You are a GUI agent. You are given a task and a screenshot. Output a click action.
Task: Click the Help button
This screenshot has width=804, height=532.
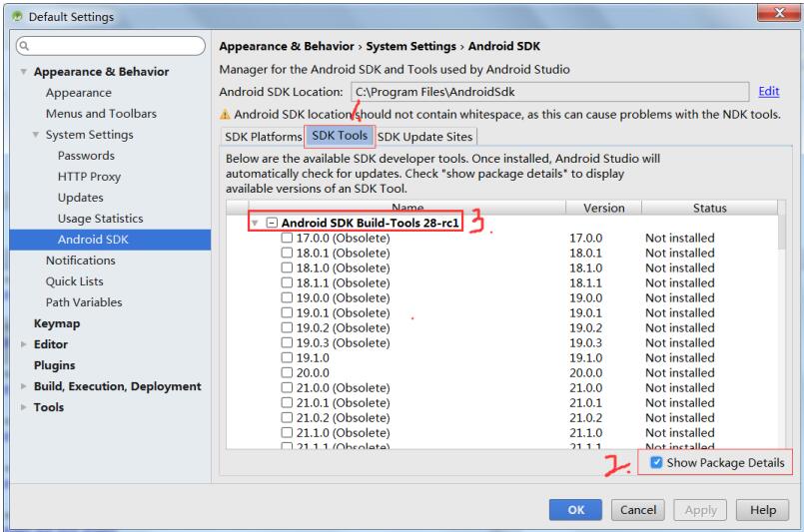(762, 510)
